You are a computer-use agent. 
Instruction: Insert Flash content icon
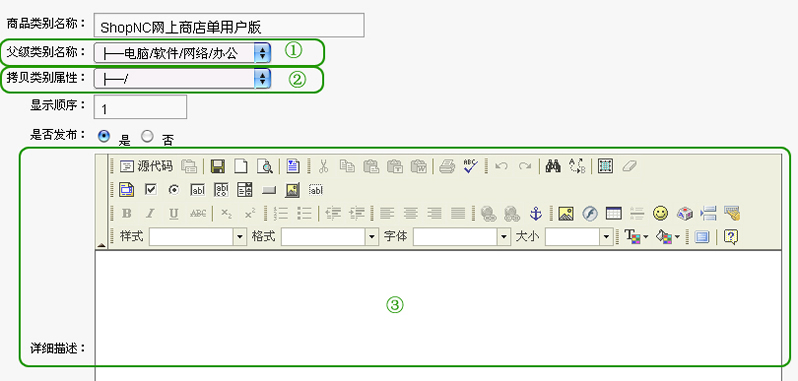point(589,214)
